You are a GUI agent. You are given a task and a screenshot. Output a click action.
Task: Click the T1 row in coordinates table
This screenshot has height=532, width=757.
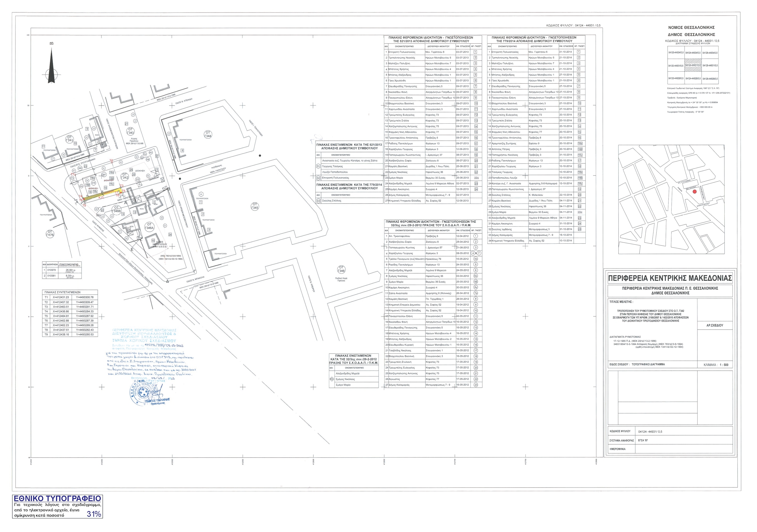[70, 297]
